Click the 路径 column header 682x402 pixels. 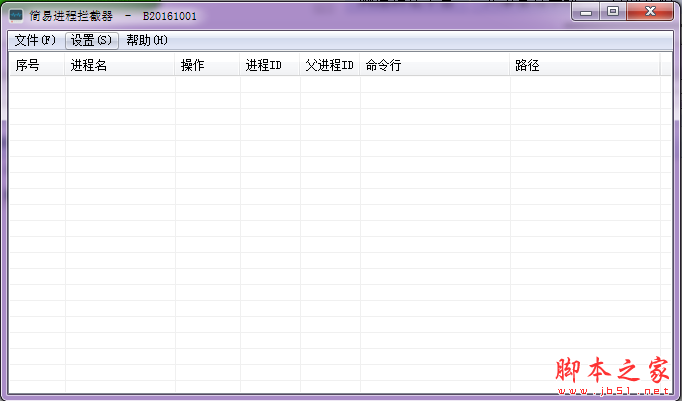pyautogui.click(x=585, y=65)
